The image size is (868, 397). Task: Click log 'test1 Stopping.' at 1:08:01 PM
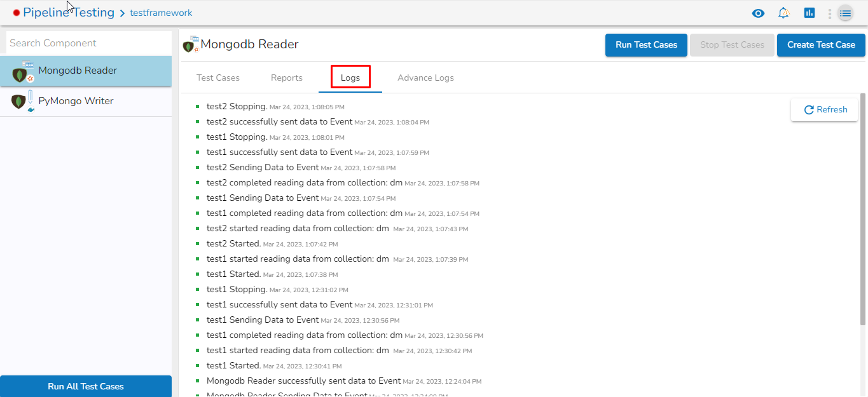tap(275, 137)
